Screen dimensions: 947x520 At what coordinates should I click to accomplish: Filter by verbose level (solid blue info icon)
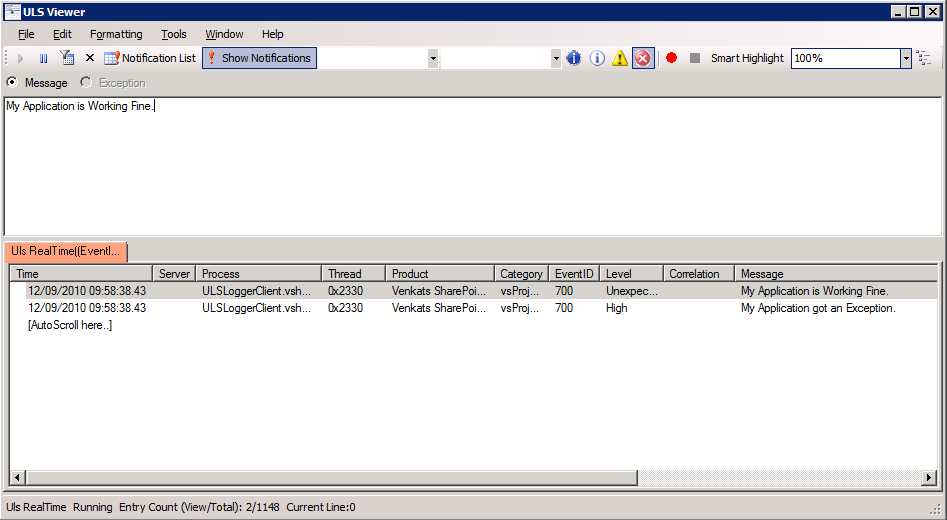[574, 58]
